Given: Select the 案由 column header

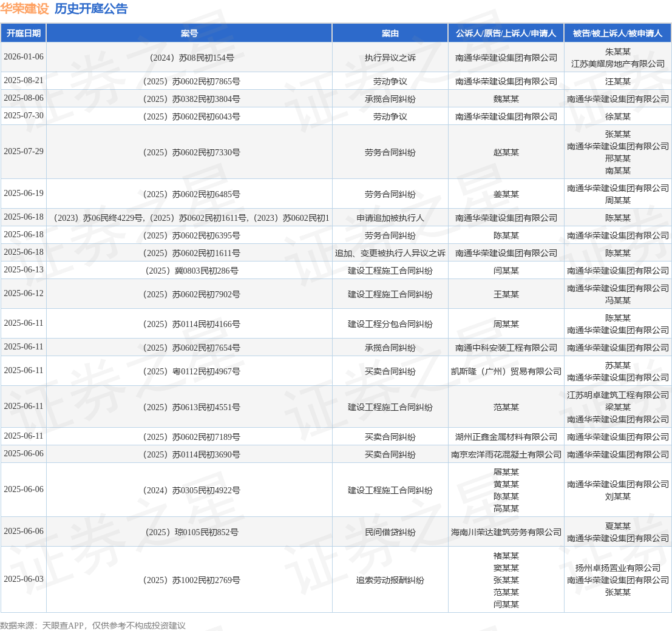Looking at the screenshot, I should 390,33.
